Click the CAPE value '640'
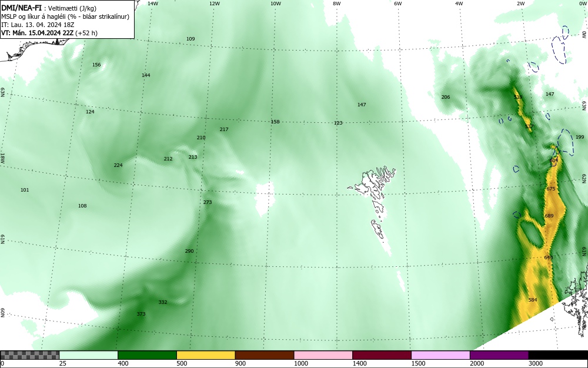 click(x=548, y=258)
